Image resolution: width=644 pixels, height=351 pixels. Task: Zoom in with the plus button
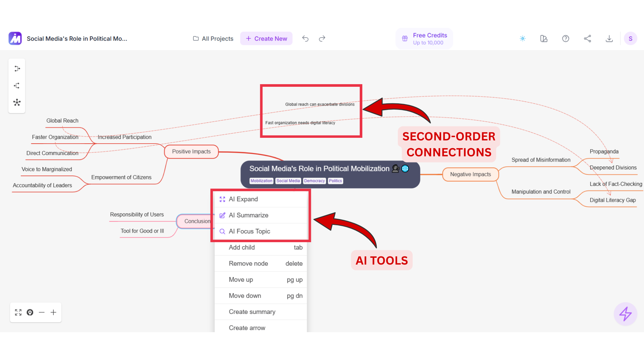[53, 312]
